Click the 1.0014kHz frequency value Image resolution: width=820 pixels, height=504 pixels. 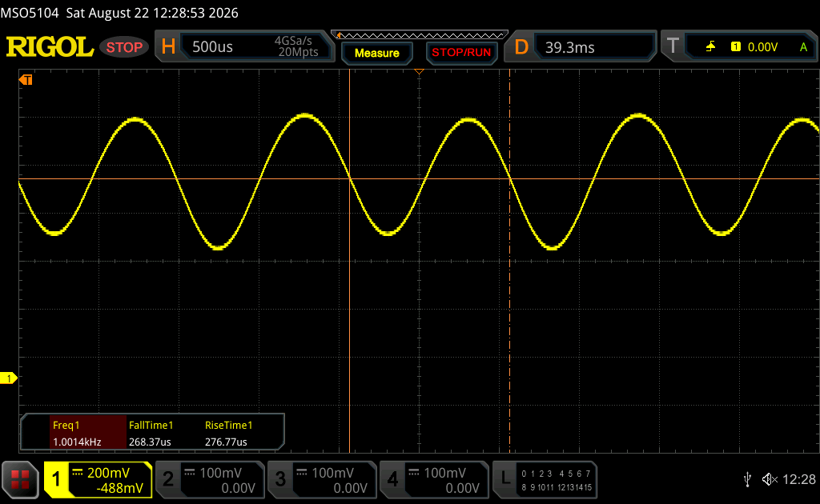[x=77, y=442]
